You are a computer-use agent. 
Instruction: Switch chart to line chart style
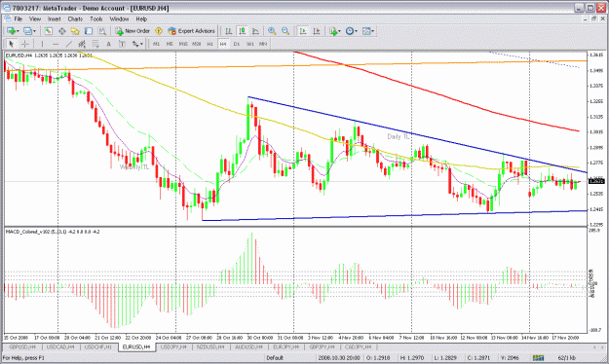(255, 31)
